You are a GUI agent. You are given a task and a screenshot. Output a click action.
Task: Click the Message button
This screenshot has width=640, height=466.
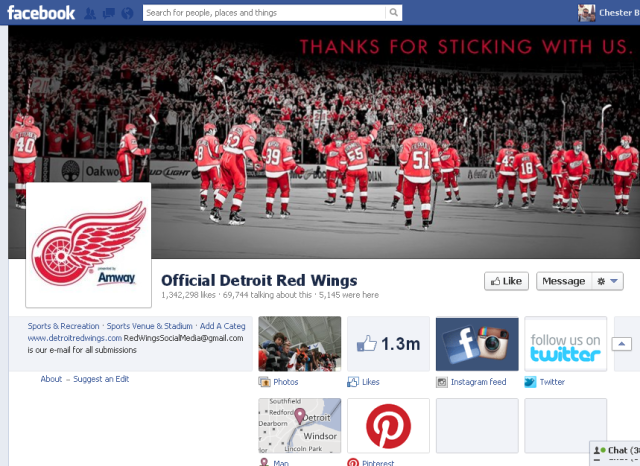coord(563,281)
